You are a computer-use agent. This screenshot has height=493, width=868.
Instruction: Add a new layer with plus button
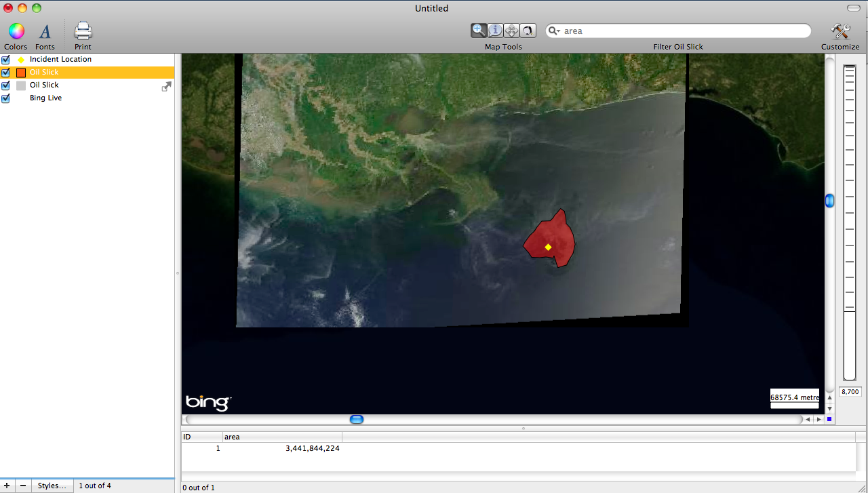(7, 486)
